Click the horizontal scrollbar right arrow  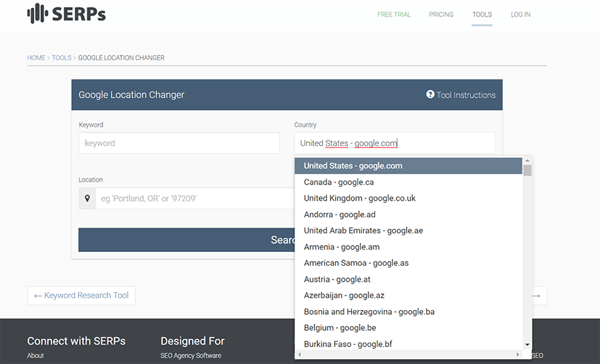coord(518,354)
